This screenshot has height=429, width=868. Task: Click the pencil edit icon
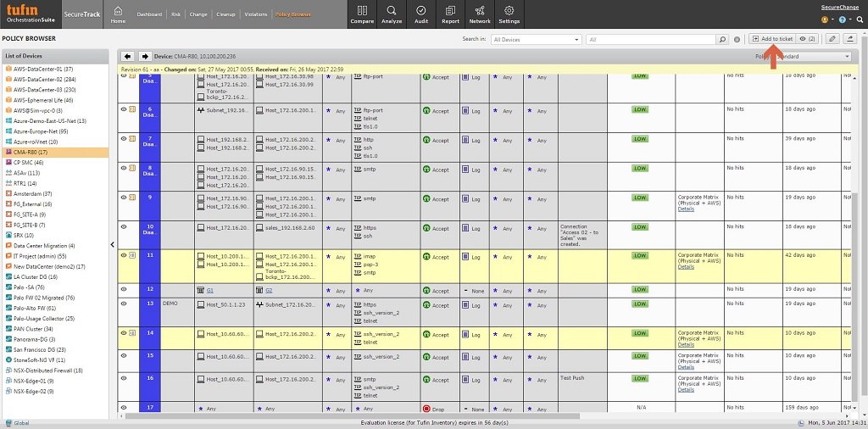(x=832, y=39)
